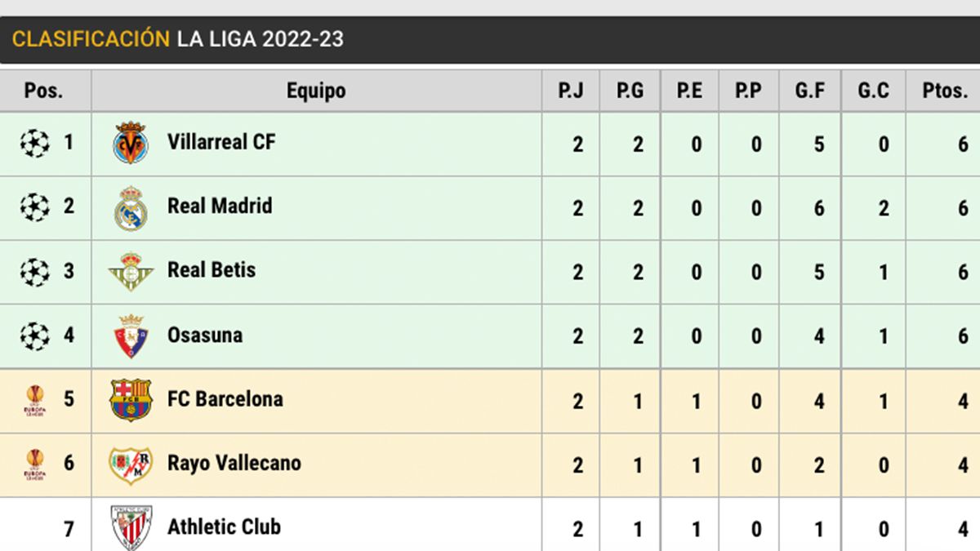Select the Rayo Vallecano team name
The width and height of the screenshot is (980, 551).
[x=234, y=463]
